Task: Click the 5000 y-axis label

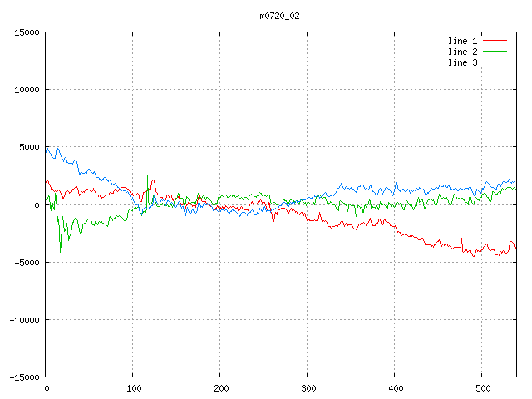Action: 29,147
